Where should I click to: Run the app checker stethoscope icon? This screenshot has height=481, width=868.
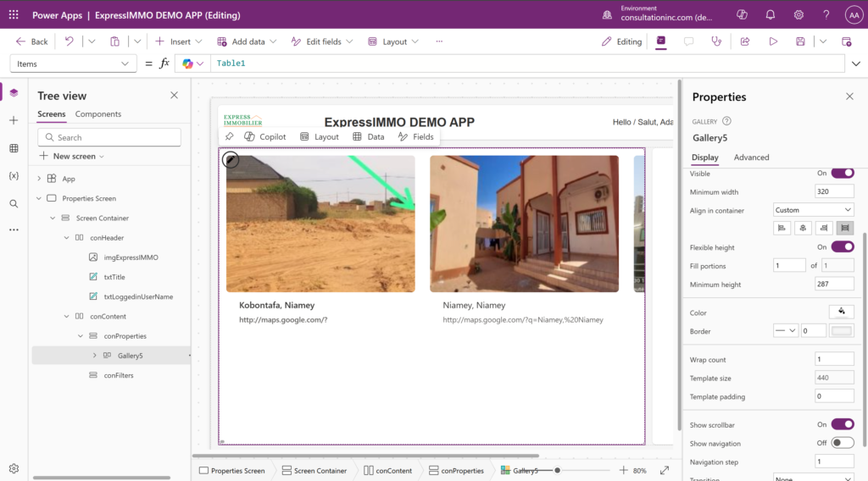(716, 41)
